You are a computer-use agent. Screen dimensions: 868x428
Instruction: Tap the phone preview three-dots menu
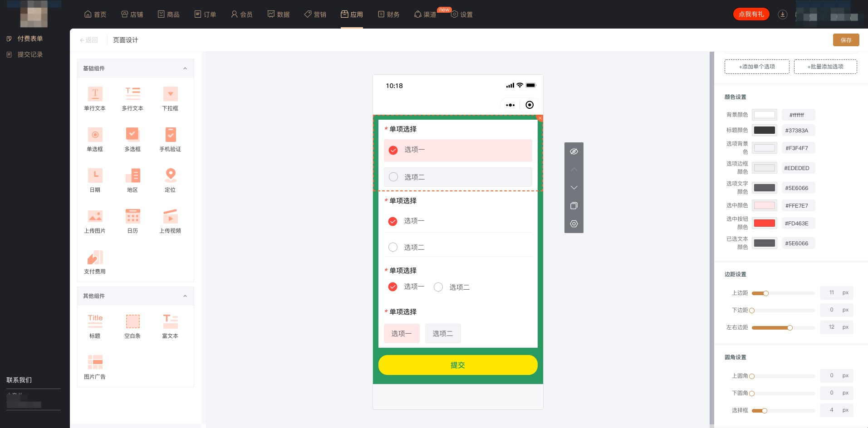(x=510, y=105)
